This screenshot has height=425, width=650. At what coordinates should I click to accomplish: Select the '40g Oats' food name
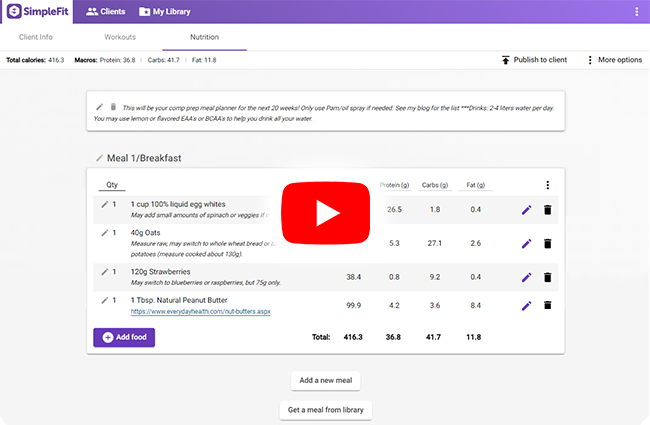146,233
